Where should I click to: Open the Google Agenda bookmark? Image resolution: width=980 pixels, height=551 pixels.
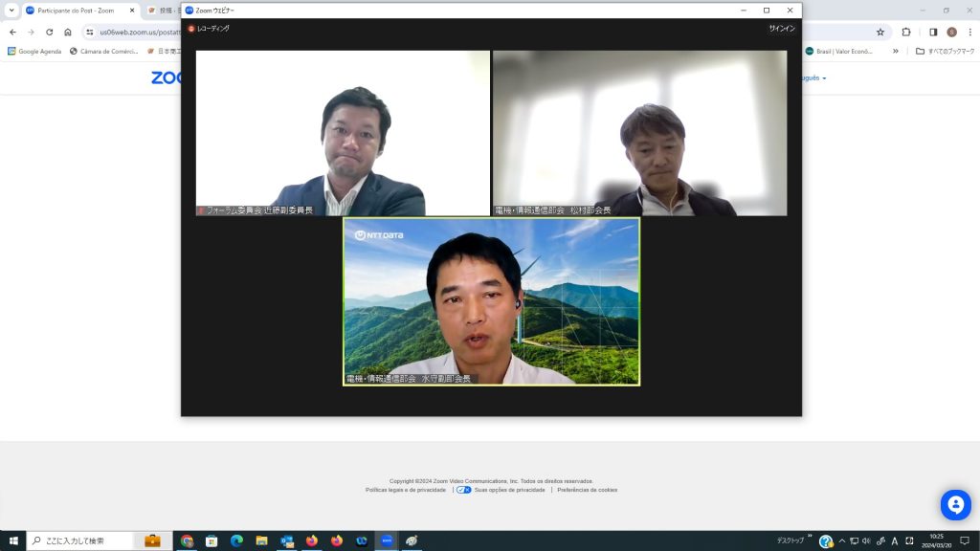[x=34, y=51]
